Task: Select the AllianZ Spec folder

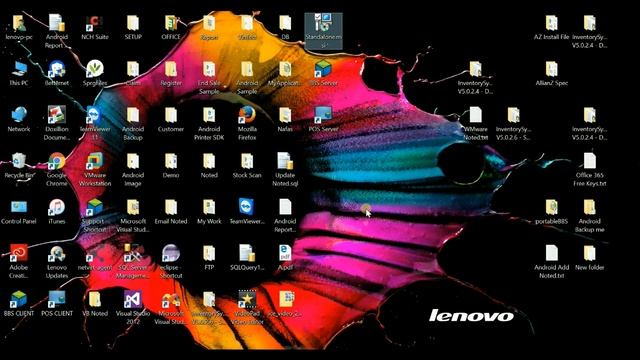Action: pos(551,69)
